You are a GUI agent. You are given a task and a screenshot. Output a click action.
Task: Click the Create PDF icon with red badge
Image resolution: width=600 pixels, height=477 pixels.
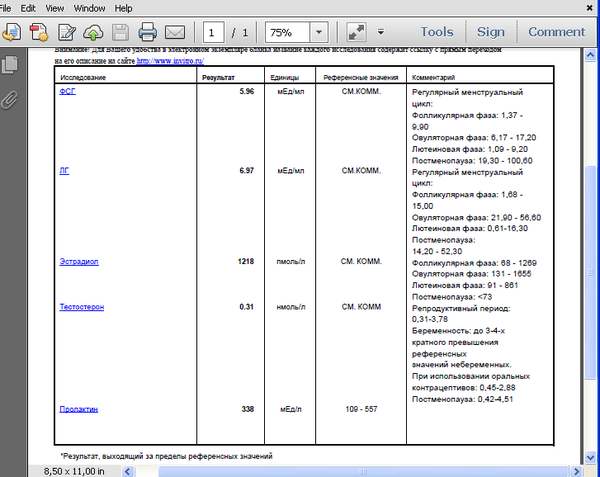click(39, 32)
